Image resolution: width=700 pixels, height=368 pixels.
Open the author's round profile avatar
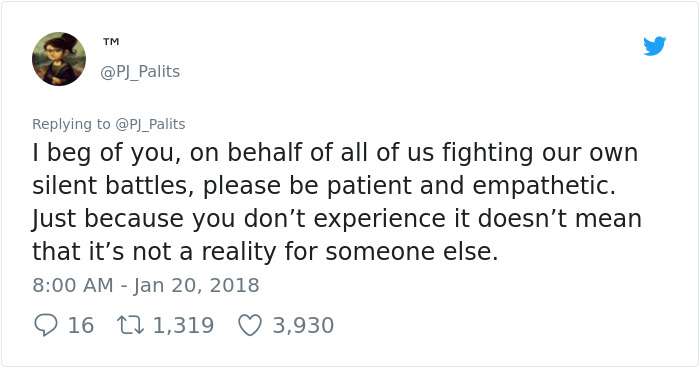point(59,59)
